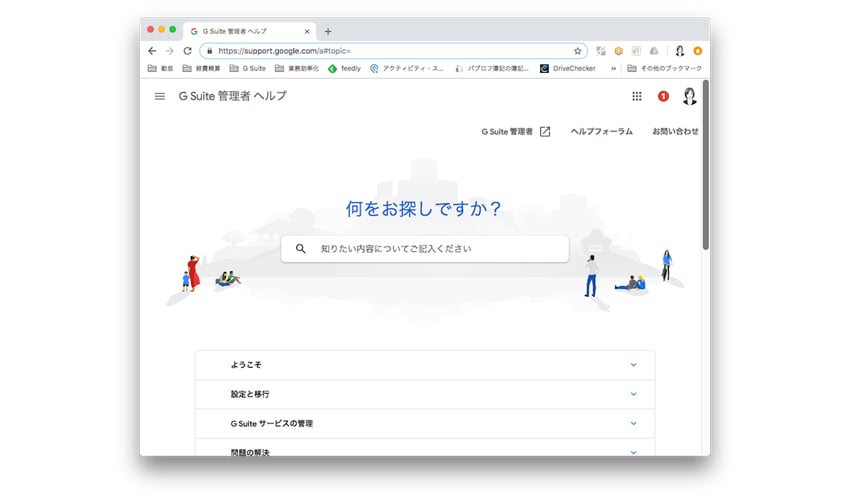
Task: Open the hamburger main menu
Action: (159, 97)
